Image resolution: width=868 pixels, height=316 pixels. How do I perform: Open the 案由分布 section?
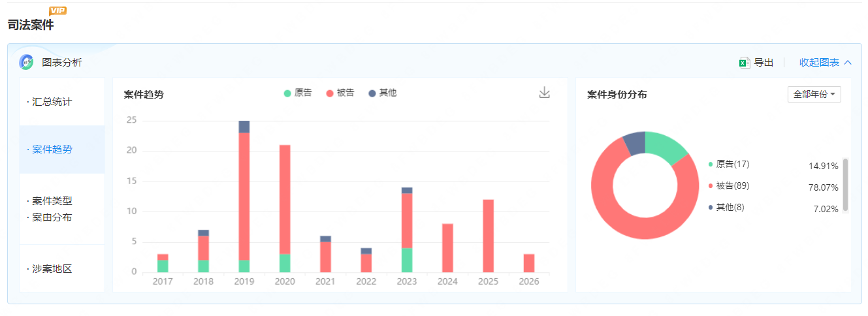(x=52, y=217)
